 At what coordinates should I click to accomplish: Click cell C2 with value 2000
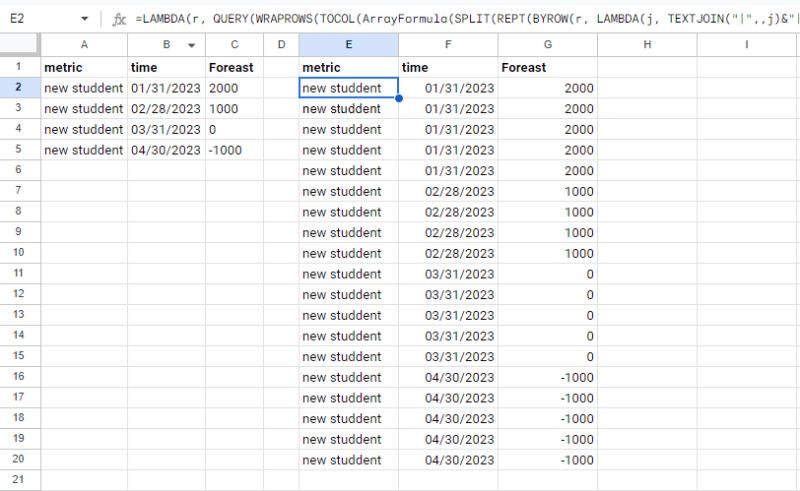pos(234,88)
